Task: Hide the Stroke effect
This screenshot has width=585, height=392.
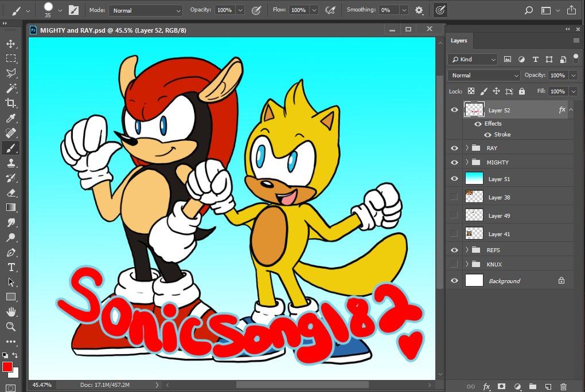Action: 487,135
